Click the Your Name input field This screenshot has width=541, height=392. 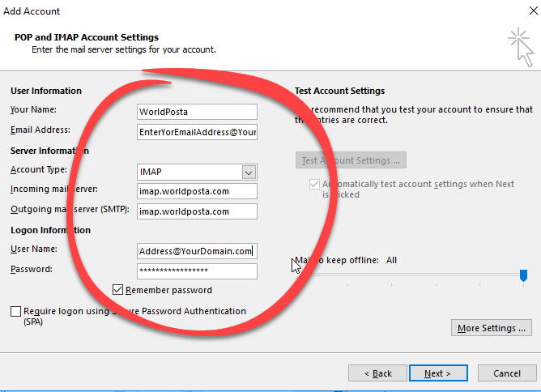pos(197,112)
